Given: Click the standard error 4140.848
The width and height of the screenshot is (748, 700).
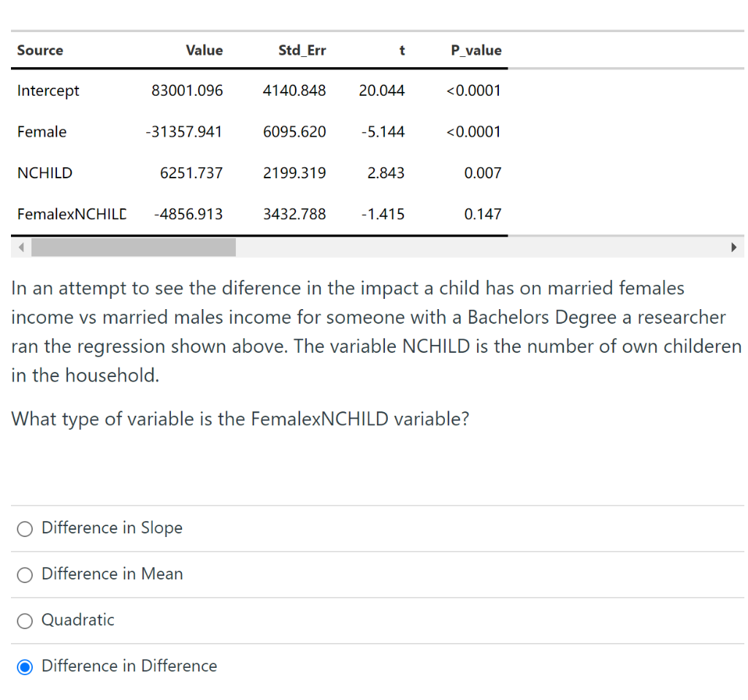Looking at the screenshot, I should tap(294, 90).
